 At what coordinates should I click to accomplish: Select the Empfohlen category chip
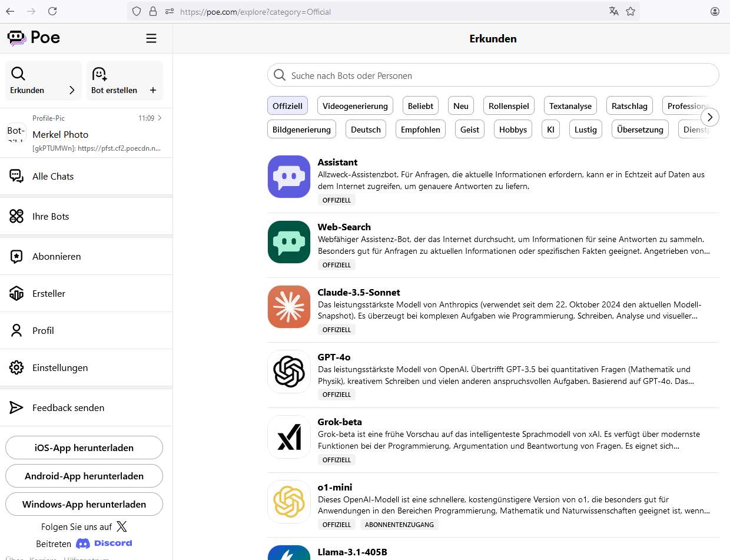420,130
